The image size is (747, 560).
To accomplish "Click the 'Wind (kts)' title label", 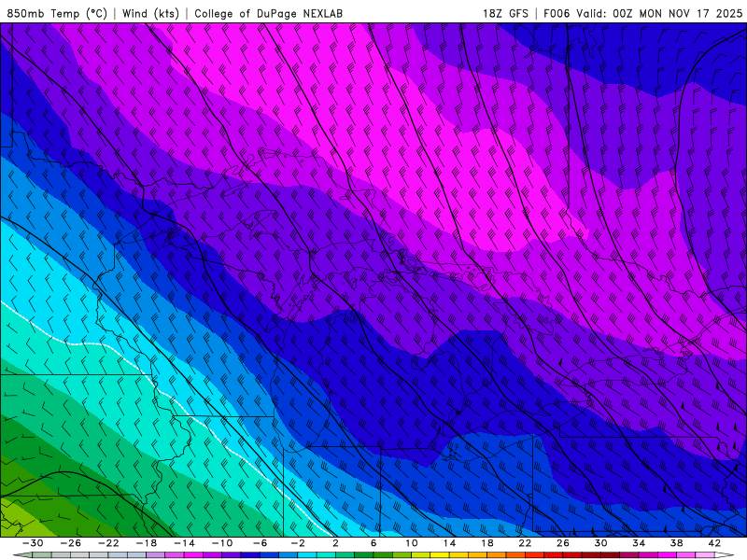I will (150, 13).
